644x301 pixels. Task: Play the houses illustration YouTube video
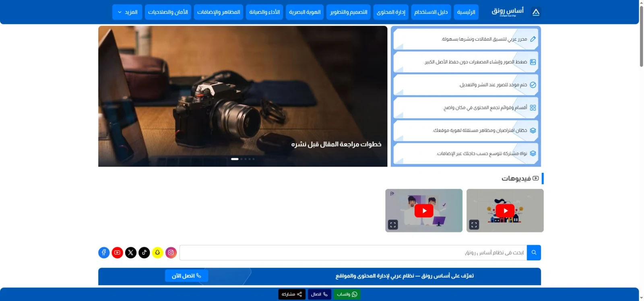pos(505,210)
